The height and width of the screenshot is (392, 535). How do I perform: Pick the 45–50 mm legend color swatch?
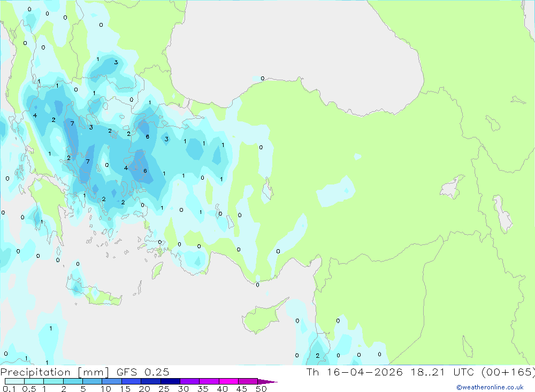point(248,381)
